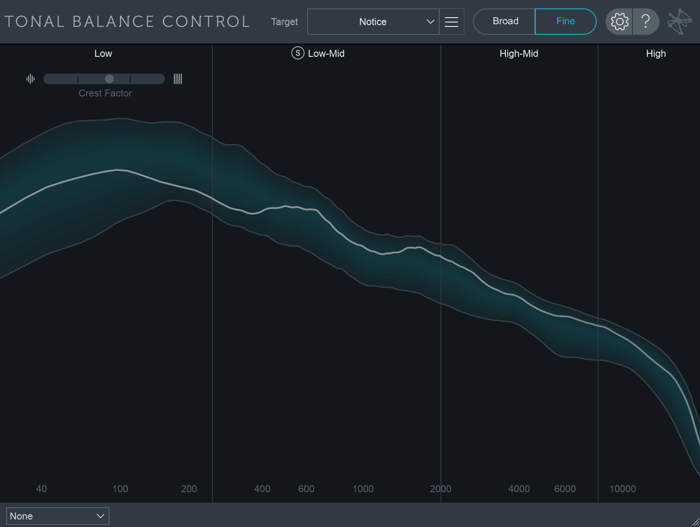Click the 1000 Hz frequency label
700x527 pixels.
(x=363, y=489)
